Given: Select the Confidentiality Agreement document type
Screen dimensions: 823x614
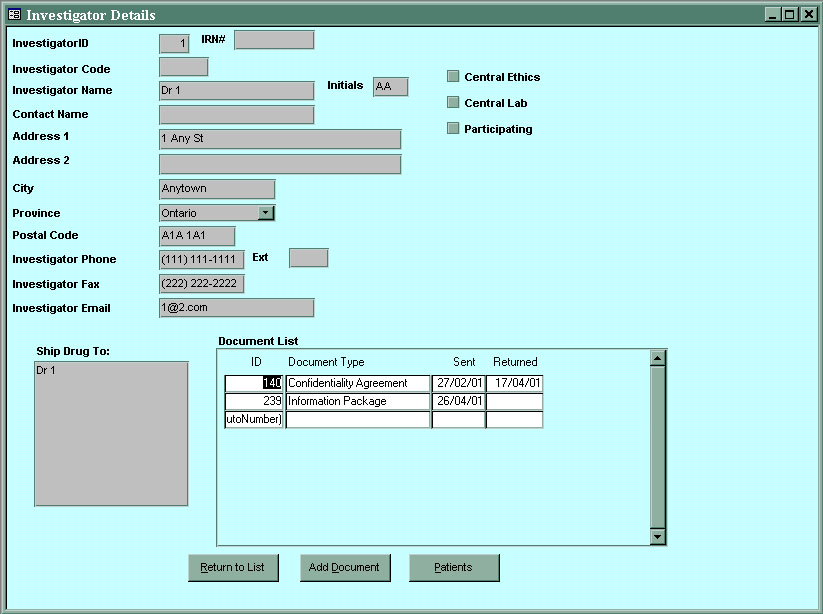Looking at the screenshot, I should (x=357, y=383).
